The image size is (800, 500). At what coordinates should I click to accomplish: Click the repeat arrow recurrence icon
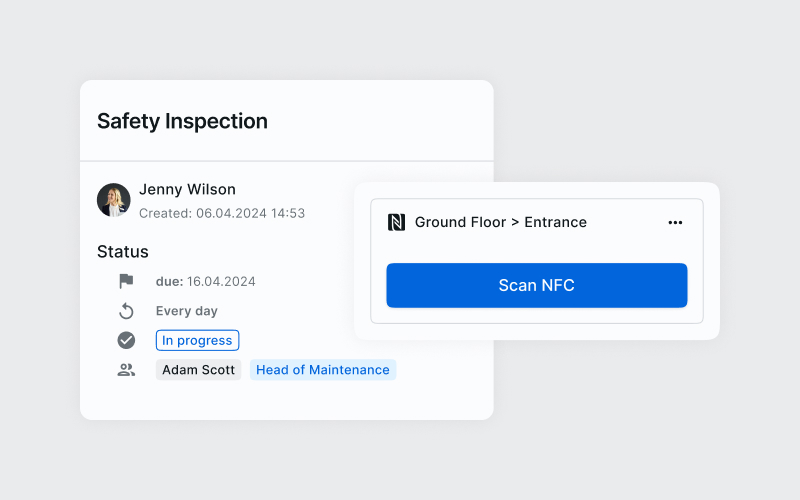coord(126,311)
